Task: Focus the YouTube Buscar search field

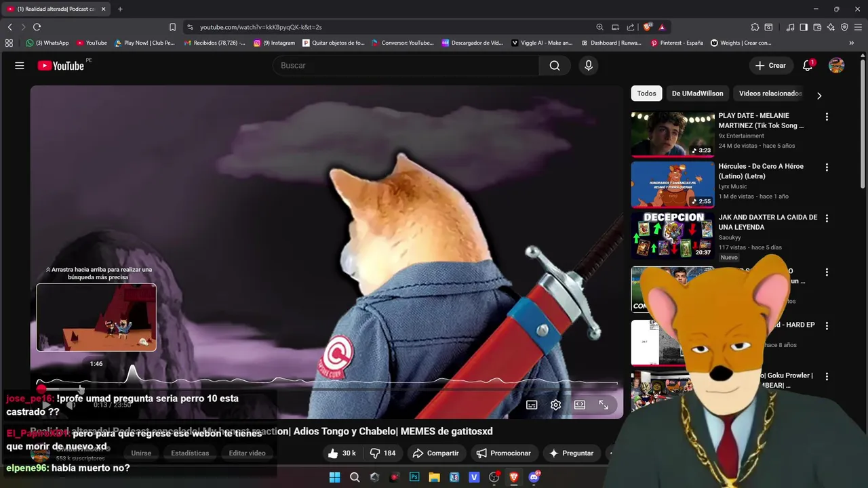Action: pyautogui.click(x=406, y=66)
